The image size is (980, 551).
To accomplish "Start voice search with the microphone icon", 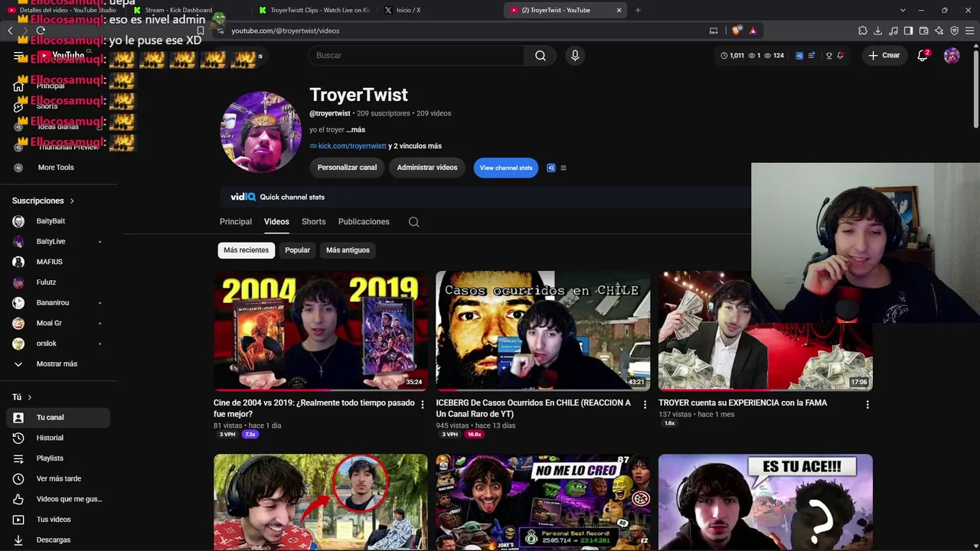I will pos(575,55).
